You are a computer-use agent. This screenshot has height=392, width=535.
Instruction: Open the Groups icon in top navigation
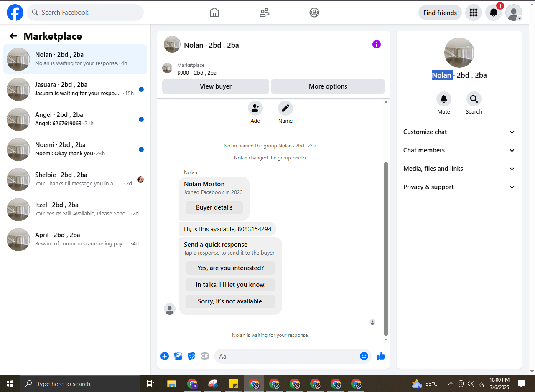[314, 13]
